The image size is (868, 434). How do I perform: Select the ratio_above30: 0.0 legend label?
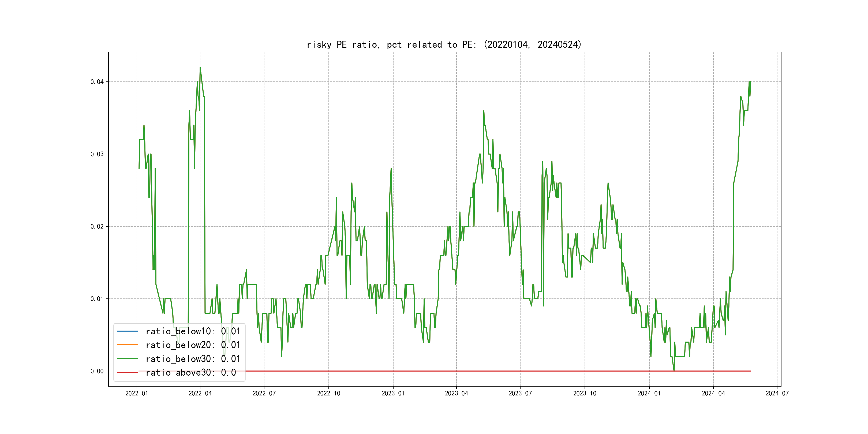click(191, 372)
